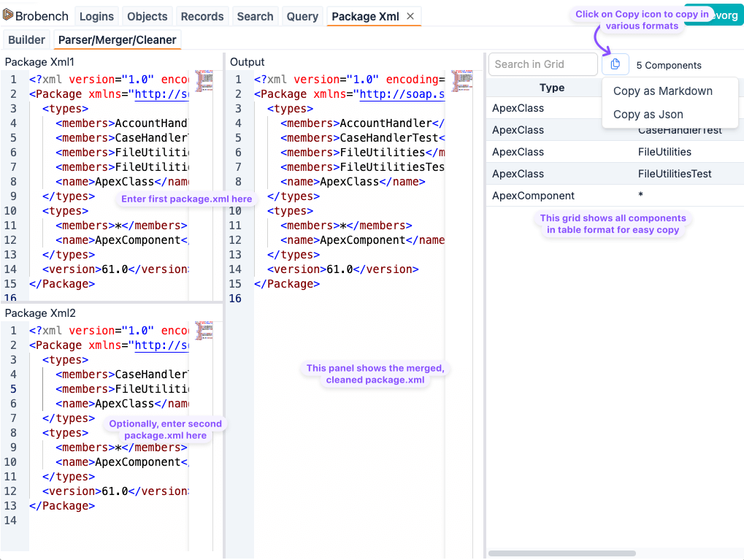The width and height of the screenshot is (744, 560).
Task: Close the Package Xml tab
Action: 410,16
